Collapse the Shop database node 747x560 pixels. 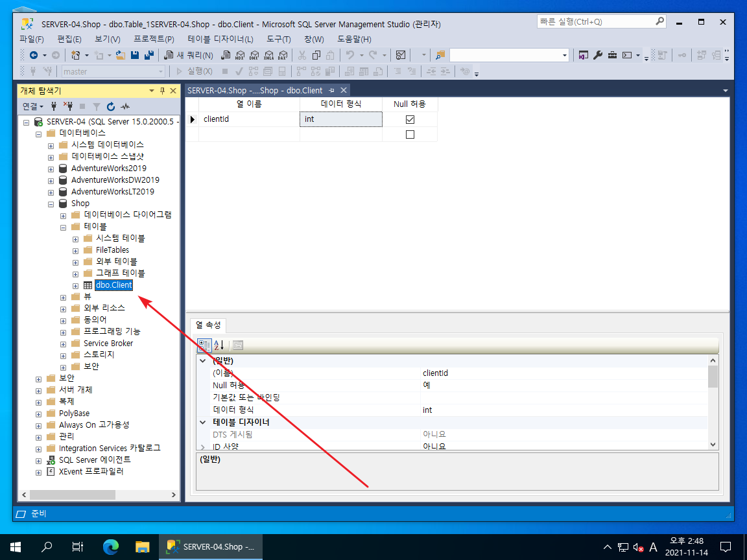51,204
